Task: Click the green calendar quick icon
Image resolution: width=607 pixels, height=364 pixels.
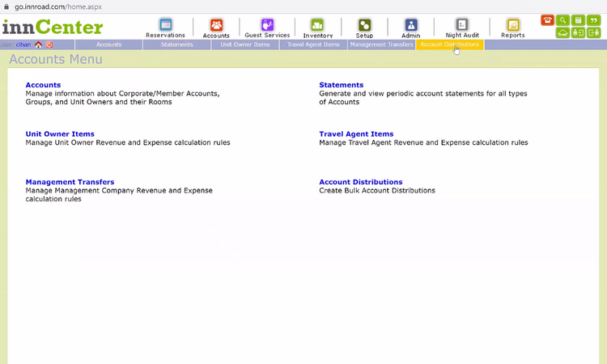Action: (x=579, y=20)
